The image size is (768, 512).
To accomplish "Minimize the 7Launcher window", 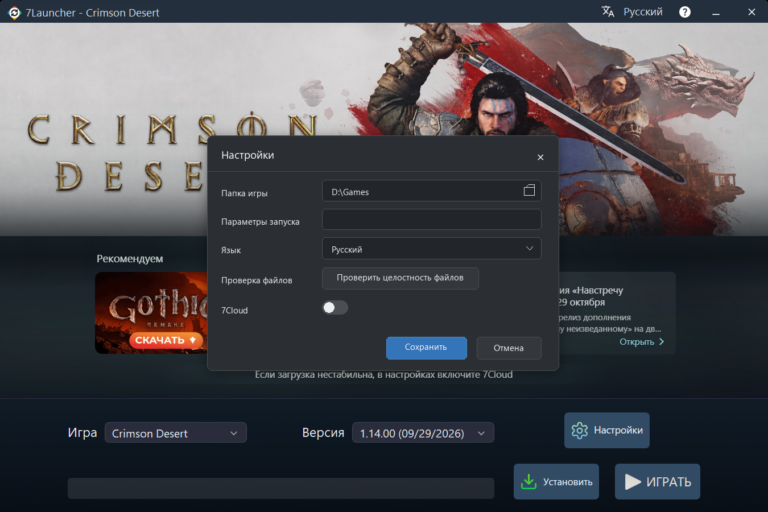I will 716,12.
